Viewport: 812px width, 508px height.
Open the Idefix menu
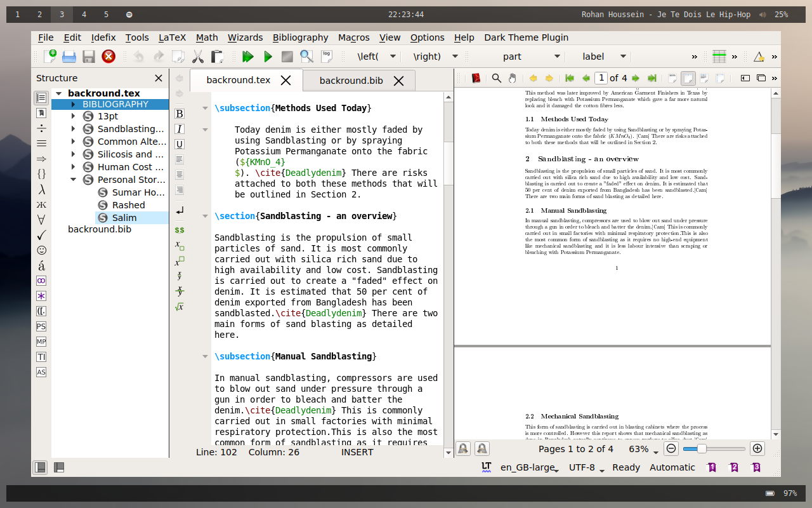pos(103,37)
